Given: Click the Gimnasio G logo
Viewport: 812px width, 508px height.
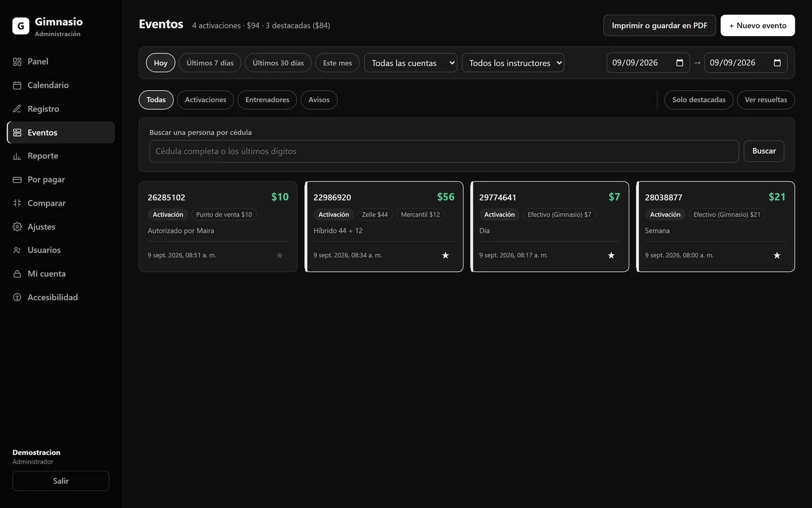Looking at the screenshot, I should click(x=21, y=26).
